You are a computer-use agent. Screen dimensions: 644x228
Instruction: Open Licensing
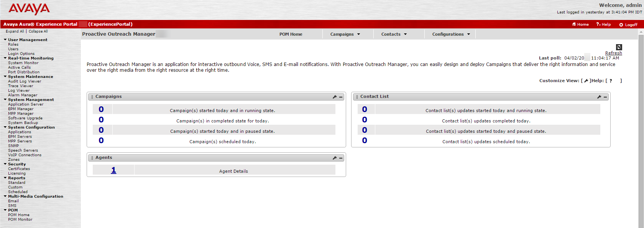[x=17, y=173]
